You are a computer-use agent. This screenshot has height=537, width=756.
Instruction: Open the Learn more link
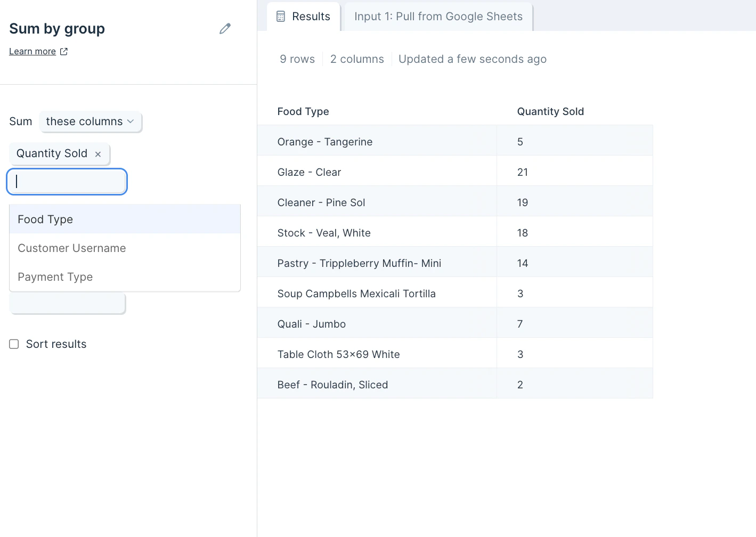pos(32,51)
